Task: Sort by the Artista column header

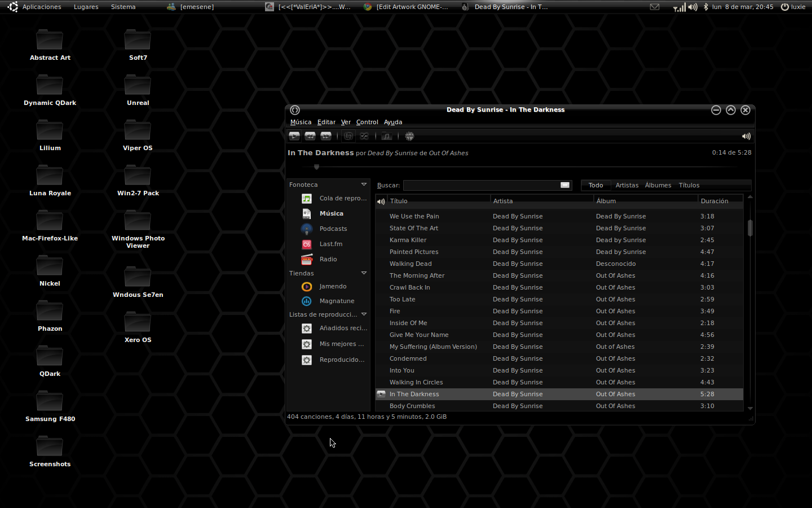Action: coord(542,201)
